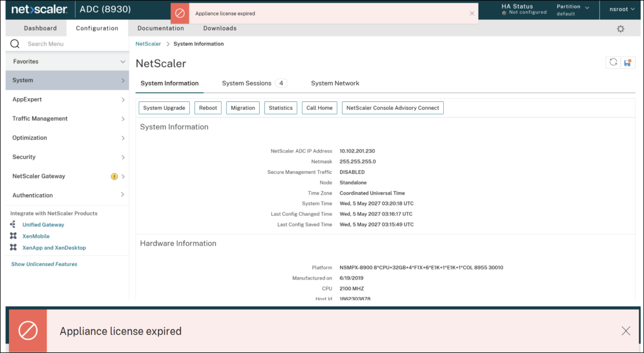The image size is (644, 353).
Task: Click the netmask value 255.255.255.0
Action: [357, 161]
